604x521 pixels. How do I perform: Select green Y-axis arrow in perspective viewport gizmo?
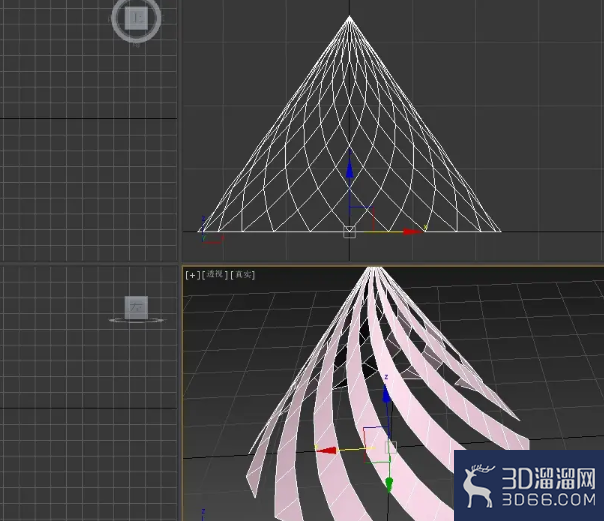click(x=389, y=484)
